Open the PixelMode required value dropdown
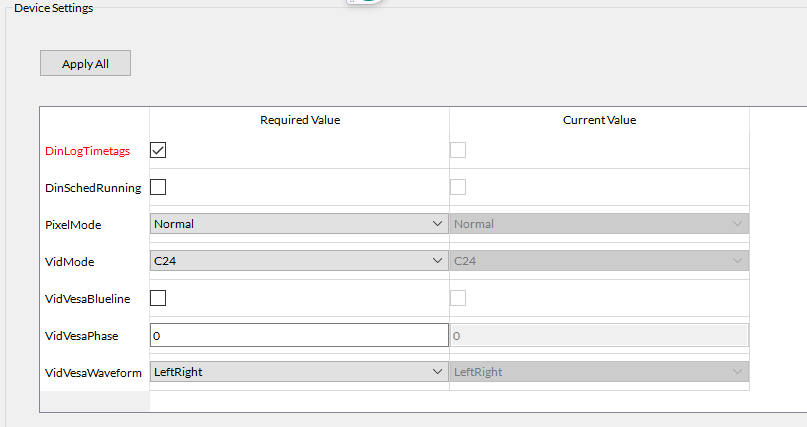Viewport: 807px width, 427px height. click(x=298, y=224)
